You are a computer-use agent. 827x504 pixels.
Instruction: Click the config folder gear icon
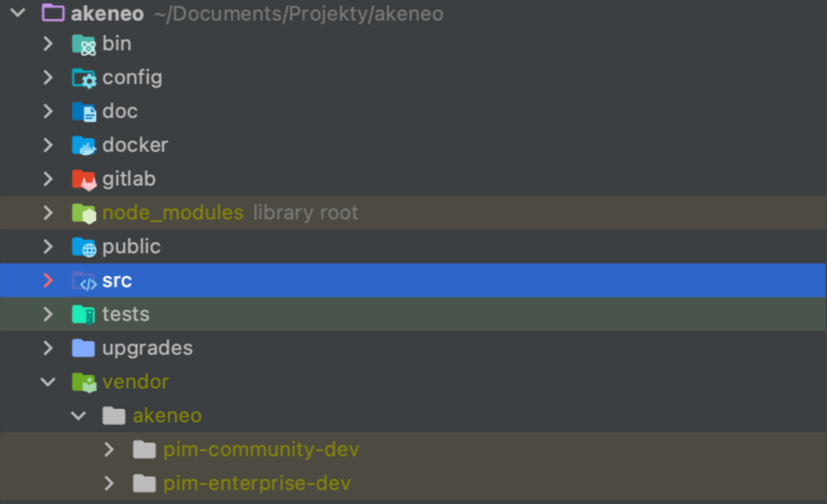(84, 78)
